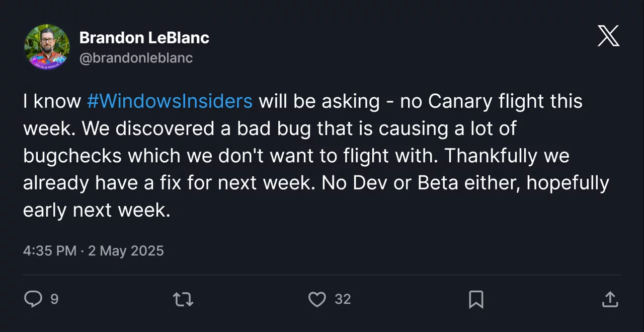Click the tweet line starting 'bugchecks which'
The image size is (644, 332).
(x=296, y=156)
